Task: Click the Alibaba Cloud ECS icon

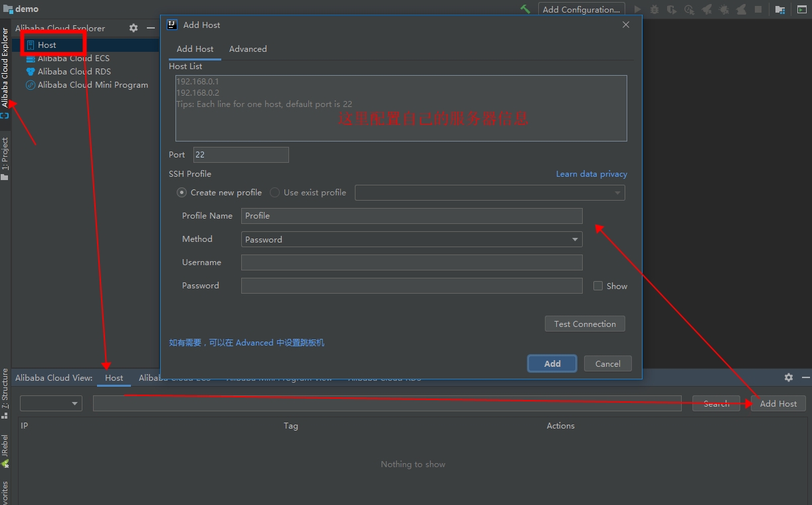Action: [31, 58]
